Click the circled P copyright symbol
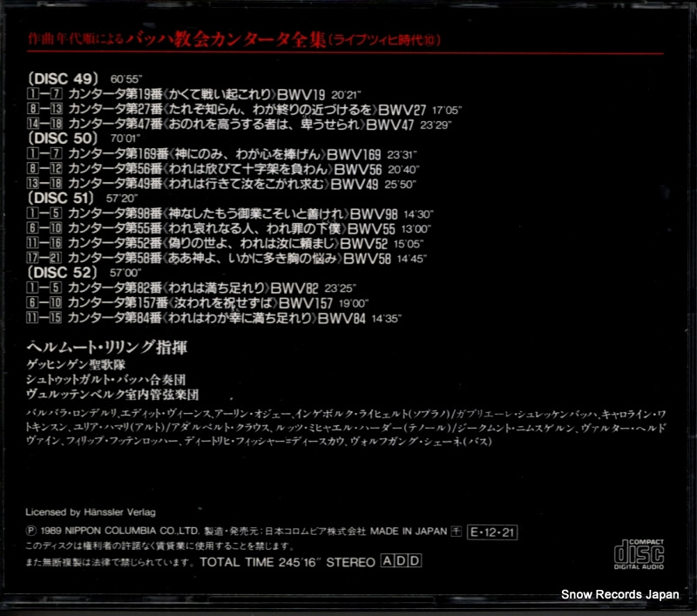697x616 pixels. [x=30, y=531]
